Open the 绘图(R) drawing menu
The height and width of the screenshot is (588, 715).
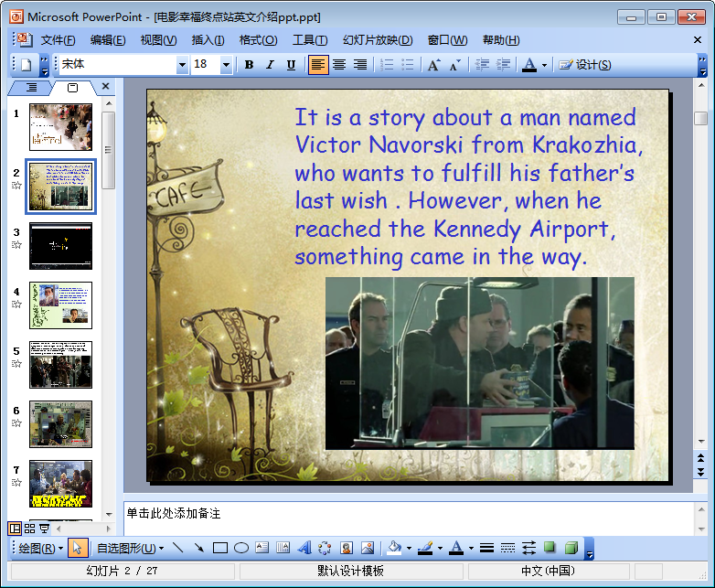pyautogui.click(x=40, y=548)
